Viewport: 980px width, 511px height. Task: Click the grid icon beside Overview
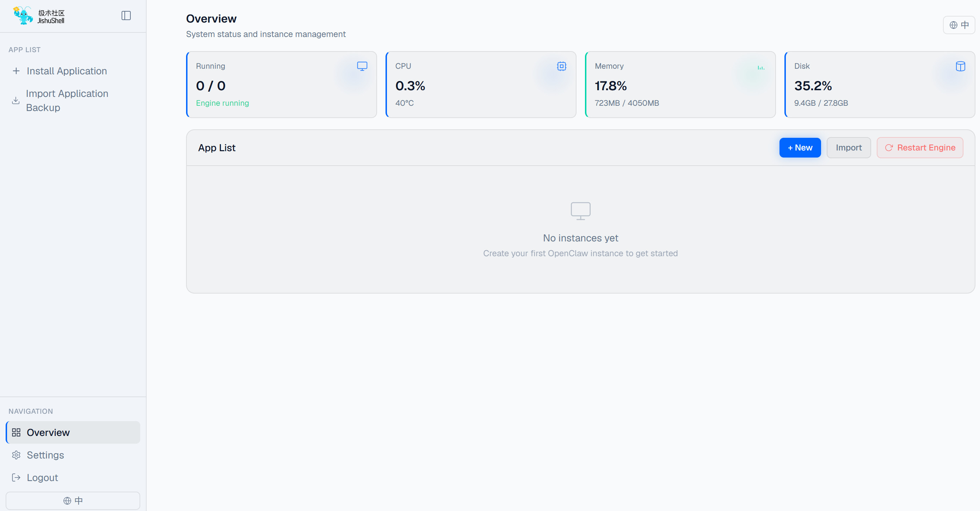point(16,432)
